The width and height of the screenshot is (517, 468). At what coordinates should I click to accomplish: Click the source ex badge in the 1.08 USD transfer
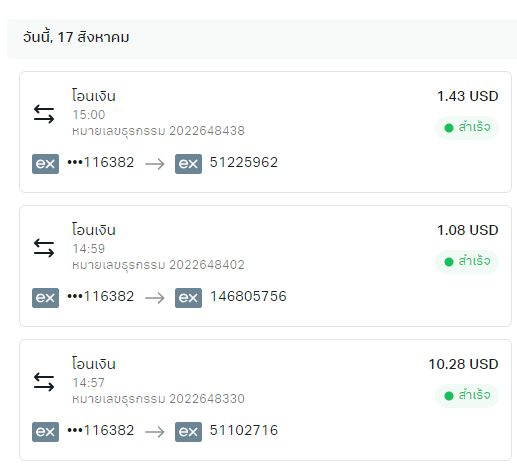click(x=45, y=298)
